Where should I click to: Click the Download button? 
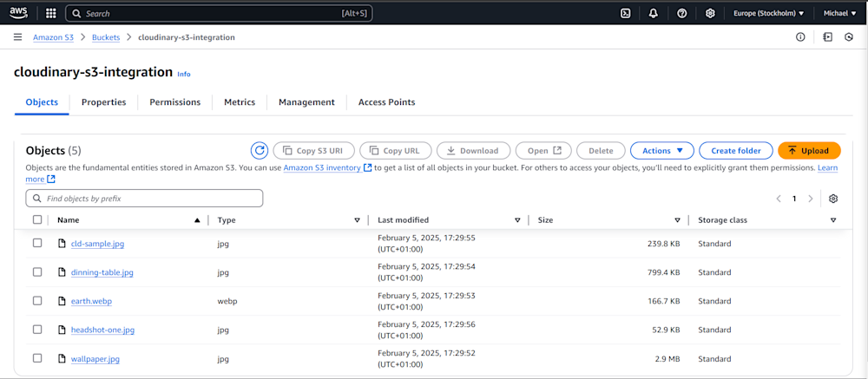[473, 151]
